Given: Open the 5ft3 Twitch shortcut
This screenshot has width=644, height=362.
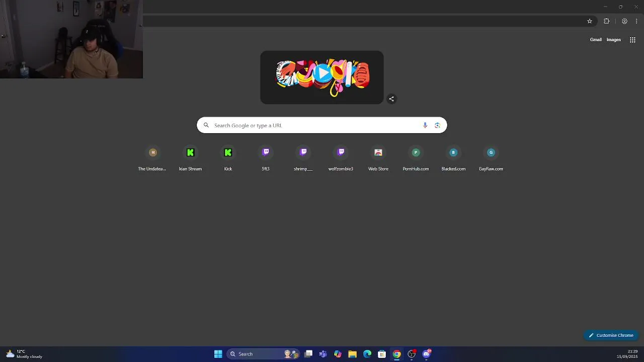Looking at the screenshot, I should (266, 158).
